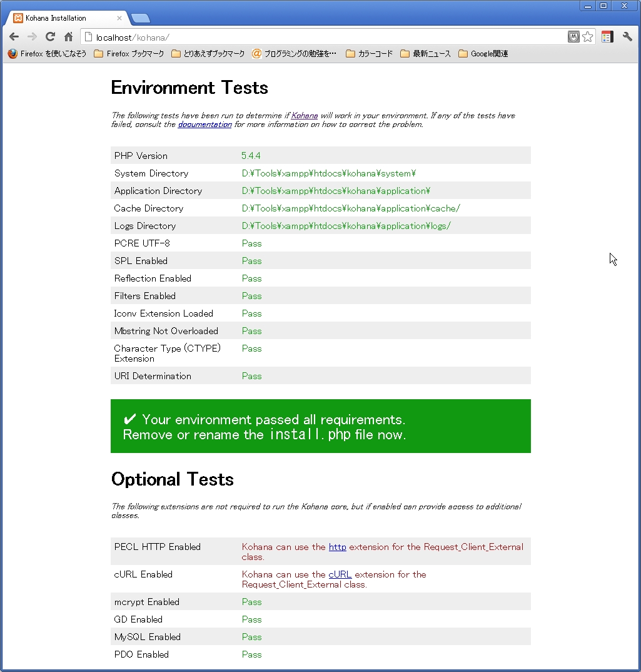Click the @ icon on the bookmarks bar
Screen dimensions: 641x672
pos(256,54)
